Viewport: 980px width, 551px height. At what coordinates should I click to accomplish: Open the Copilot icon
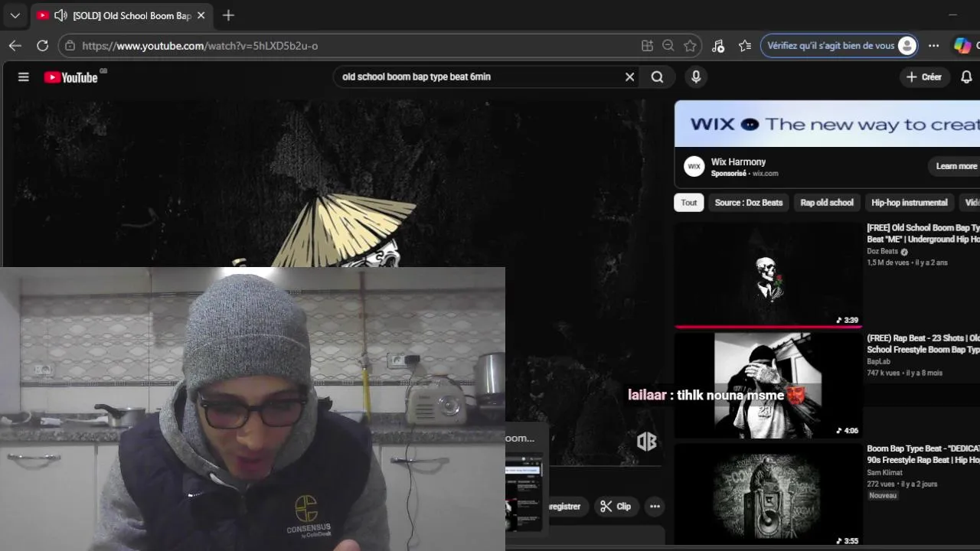coord(962,46)
